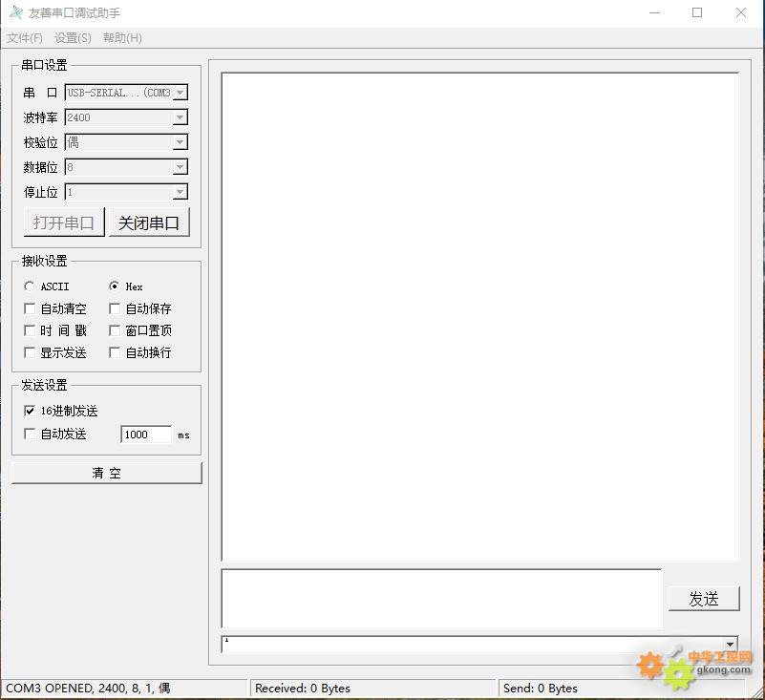
Task: Click the 关闭串口 button
Action: (x=149, y=223)
